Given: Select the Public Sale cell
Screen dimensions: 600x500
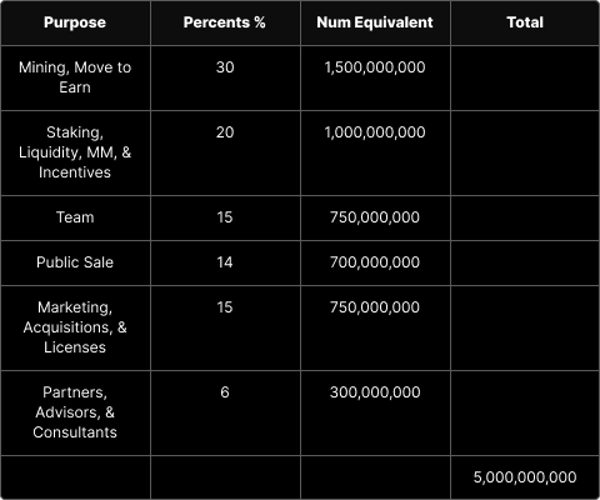Looking at the screenshot, I should click(x=75, y=262).
